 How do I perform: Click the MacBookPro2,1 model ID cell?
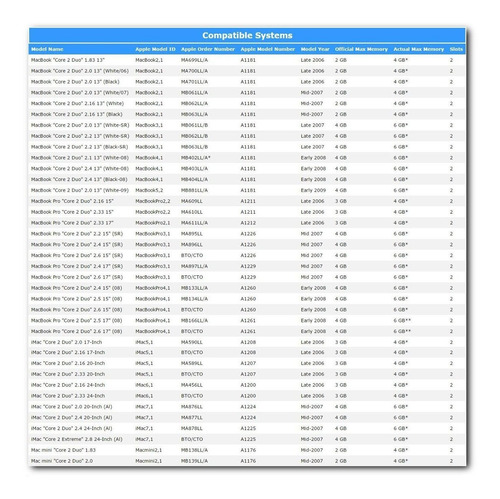[153, 223]
